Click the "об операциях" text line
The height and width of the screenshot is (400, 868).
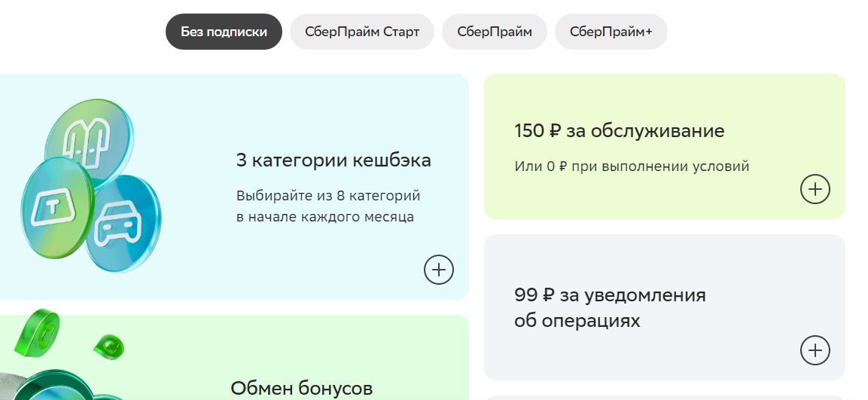[577, 320]
